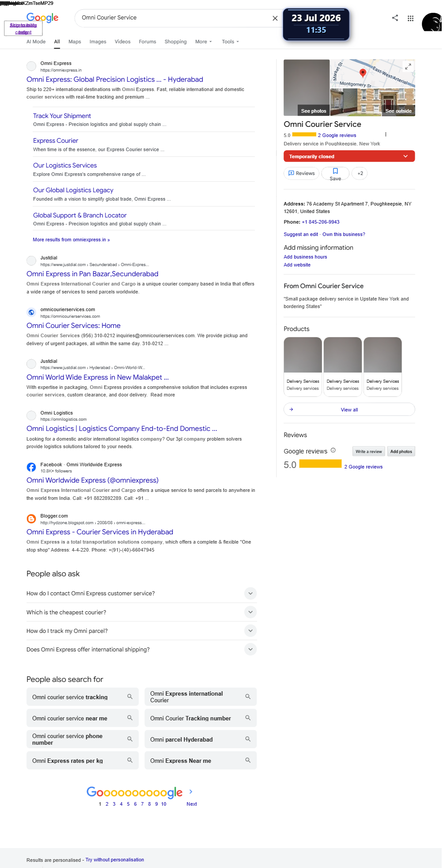Screen dimensions: 447x868
Task: Click the omnicourierservices.com globe favicon
Action: point(31,312)
